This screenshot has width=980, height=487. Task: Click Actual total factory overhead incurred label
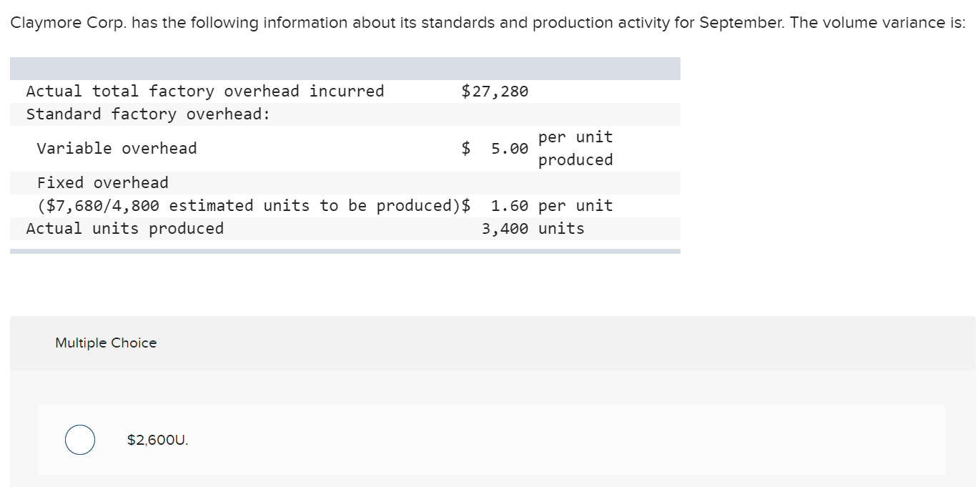204,92
